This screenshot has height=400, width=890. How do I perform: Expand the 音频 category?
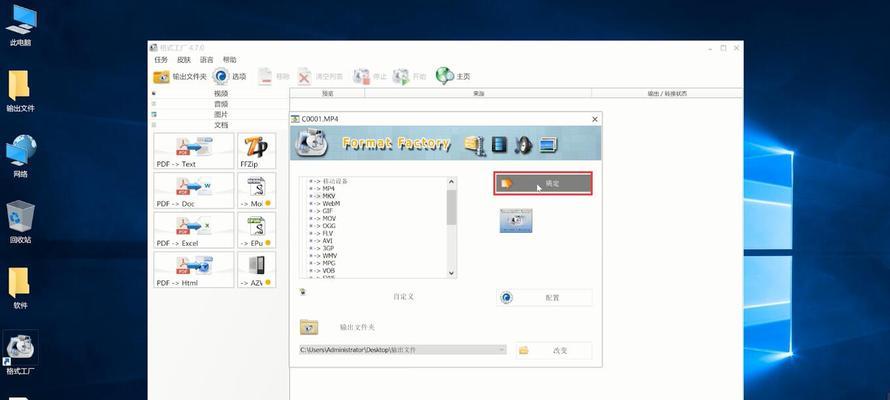[221, 104]
